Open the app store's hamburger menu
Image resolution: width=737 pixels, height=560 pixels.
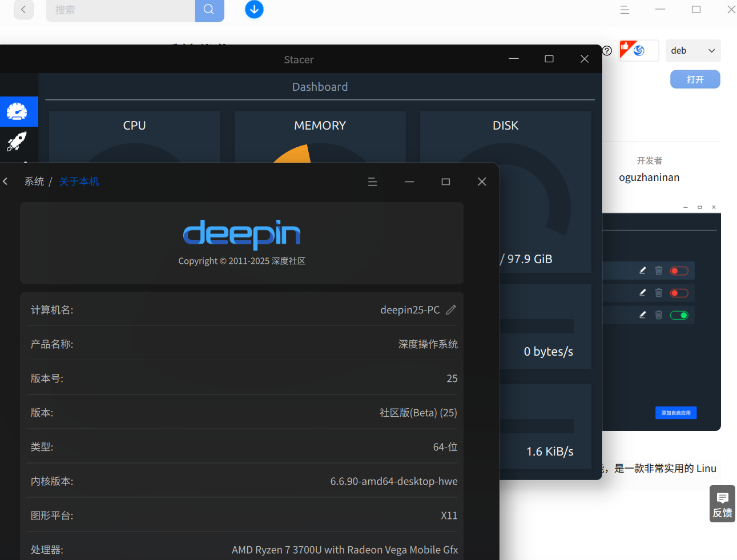tap(625, 10)
